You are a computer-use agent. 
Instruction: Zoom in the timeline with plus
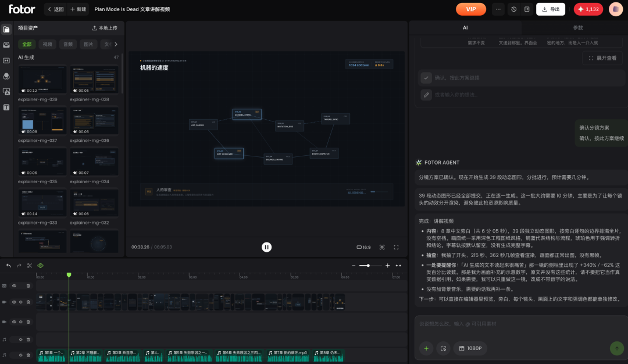(x=388, y=266)
